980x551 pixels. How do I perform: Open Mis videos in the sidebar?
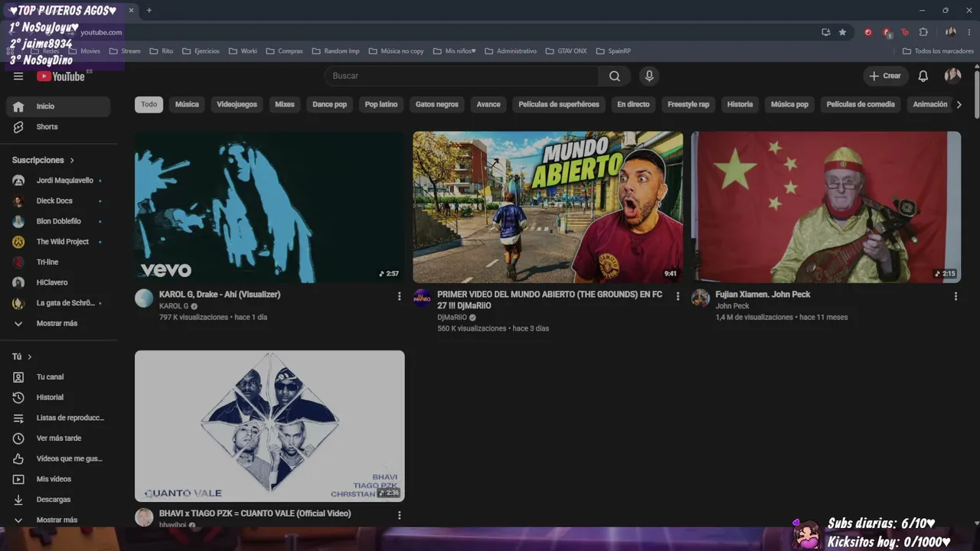click(58, 479)
